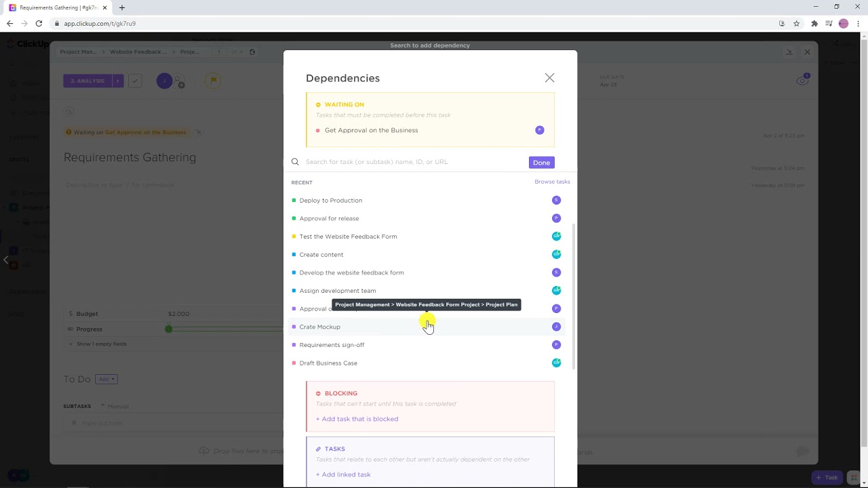Click assignee avatar beside Approval for release
This screenshot has height=488, width=868.
556,218
